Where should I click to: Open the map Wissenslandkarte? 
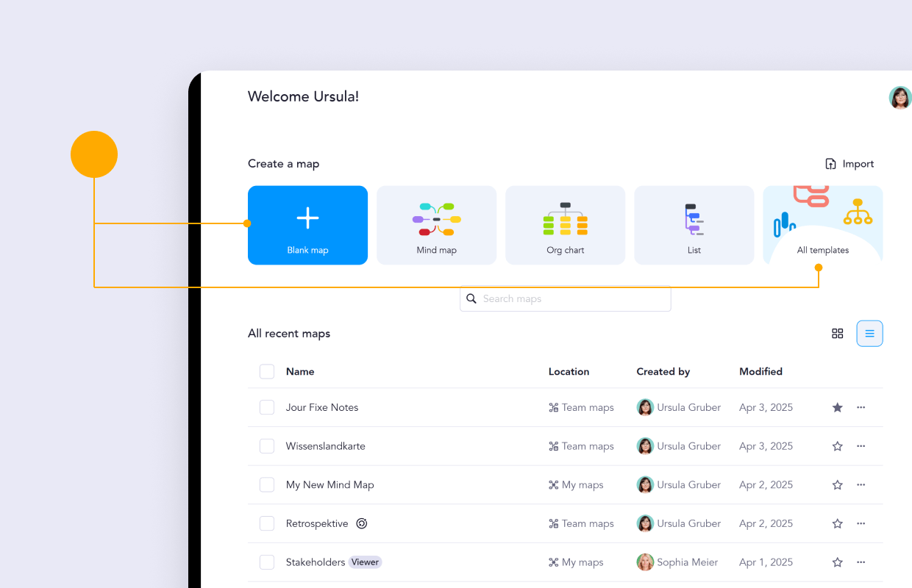[326, 446]
